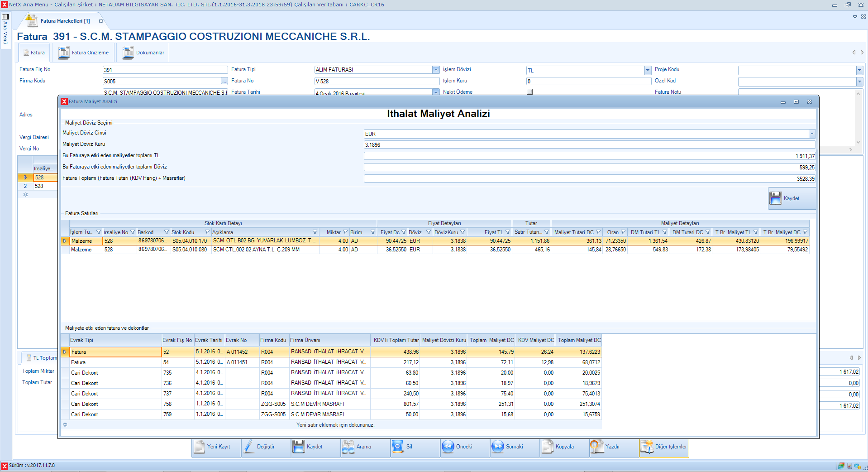Expand the Fatura Tipi dropdown
This screenshot has height=472, width=868.
[x=436, y=70]
